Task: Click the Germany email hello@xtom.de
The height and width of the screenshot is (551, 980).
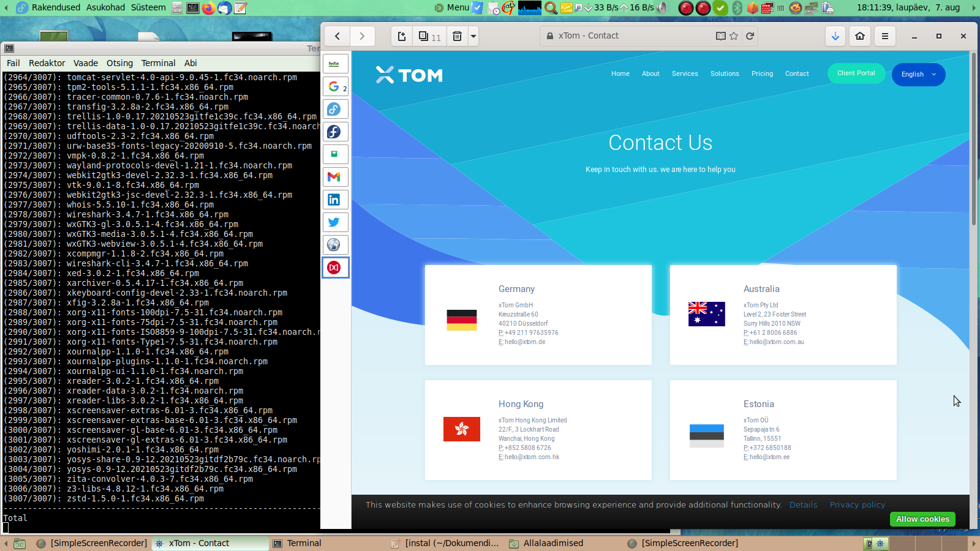Action: click(x=525, y=342)
